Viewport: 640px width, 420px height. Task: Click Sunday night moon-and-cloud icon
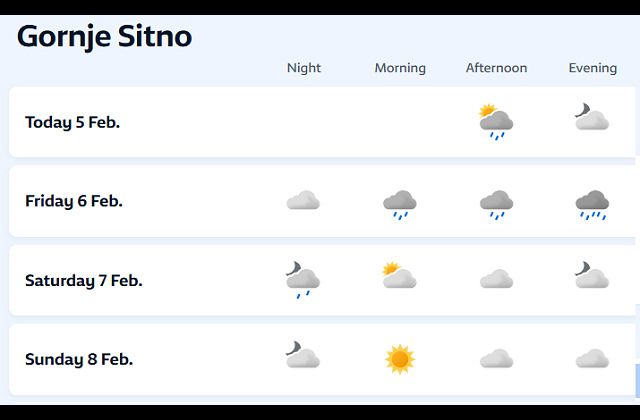[x=303, y=356]
